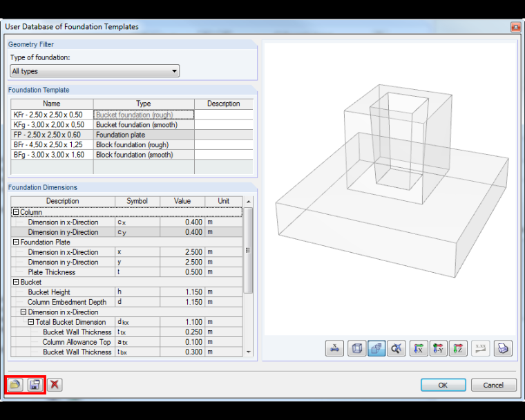The height and width of the screenshot is (420, 525).
Task: Click the Bucket foundation (smooth) type cell
Action: (144, 124)
